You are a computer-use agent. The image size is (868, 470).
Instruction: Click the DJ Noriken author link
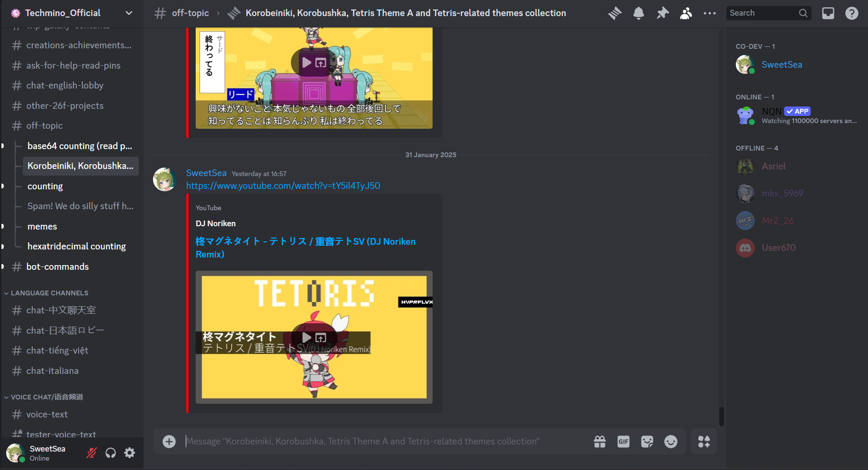216,223
